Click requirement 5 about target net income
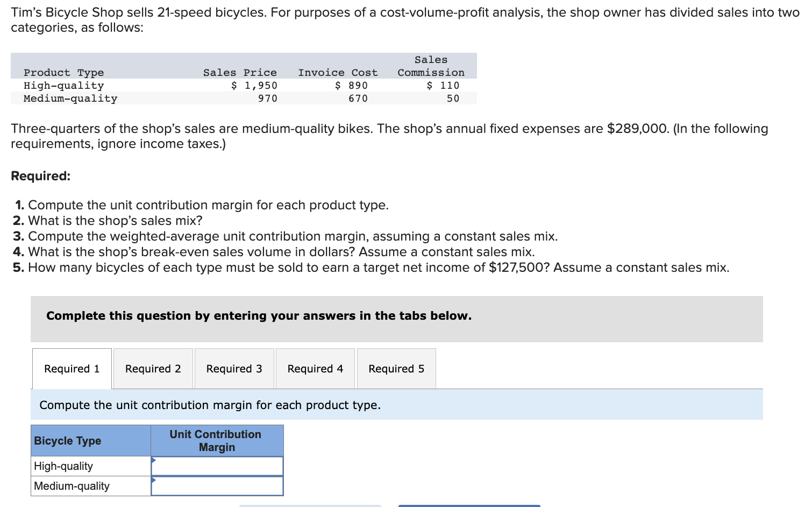Screen dimensions: 812x507 point(371,267)
